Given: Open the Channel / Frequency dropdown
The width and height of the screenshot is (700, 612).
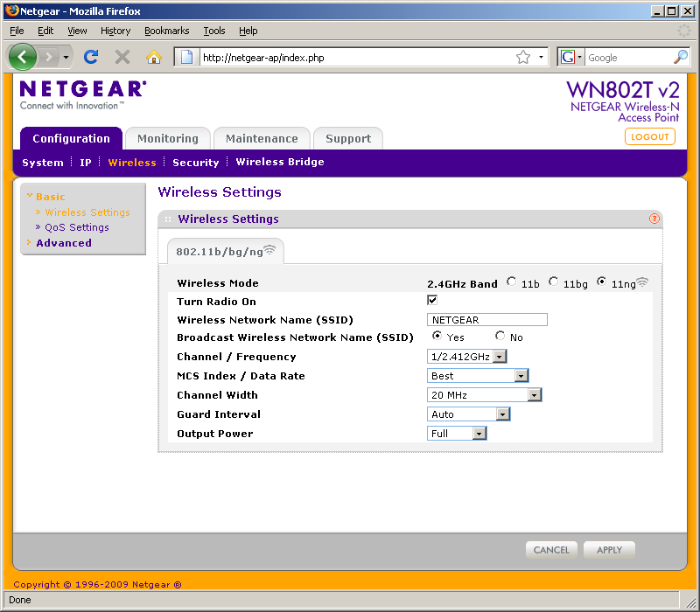Looking at the screenshot, I should 467,357.
